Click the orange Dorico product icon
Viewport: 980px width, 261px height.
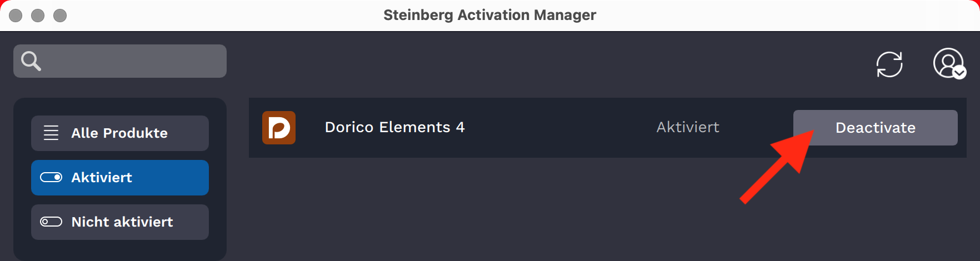279,128
